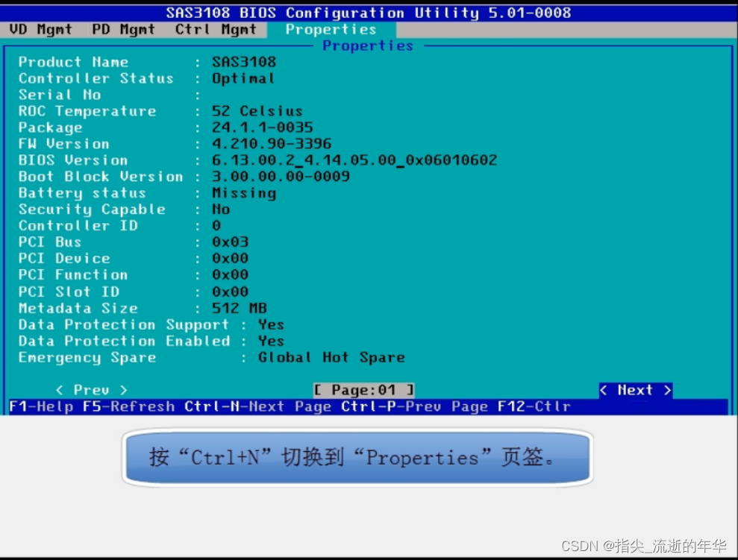Click the Product Name label
Screen dimensions: 738x560
[x=73, y=62]
